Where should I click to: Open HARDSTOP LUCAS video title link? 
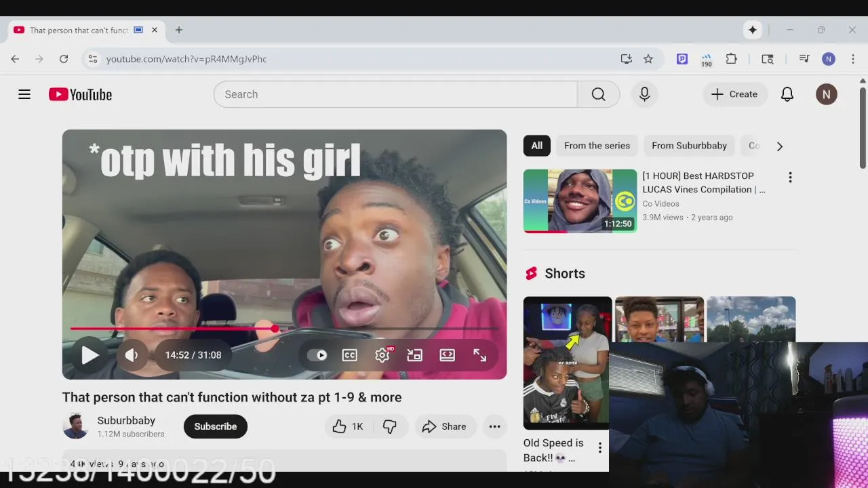click(x=704, y=182)
